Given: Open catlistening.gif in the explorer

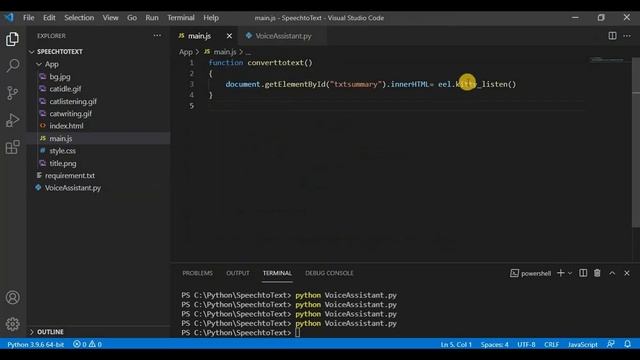Looking at the screenshot, I should (73, 101).
